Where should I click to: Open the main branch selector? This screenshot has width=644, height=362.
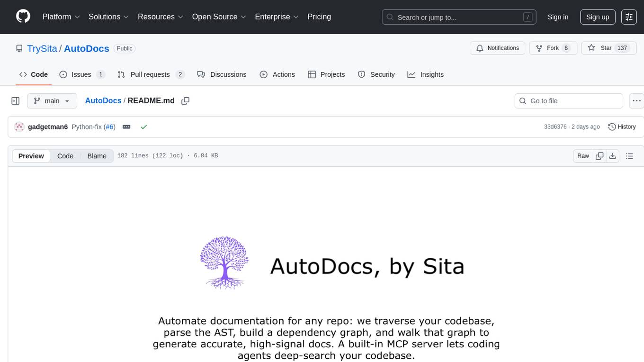[x=52, y=101]
